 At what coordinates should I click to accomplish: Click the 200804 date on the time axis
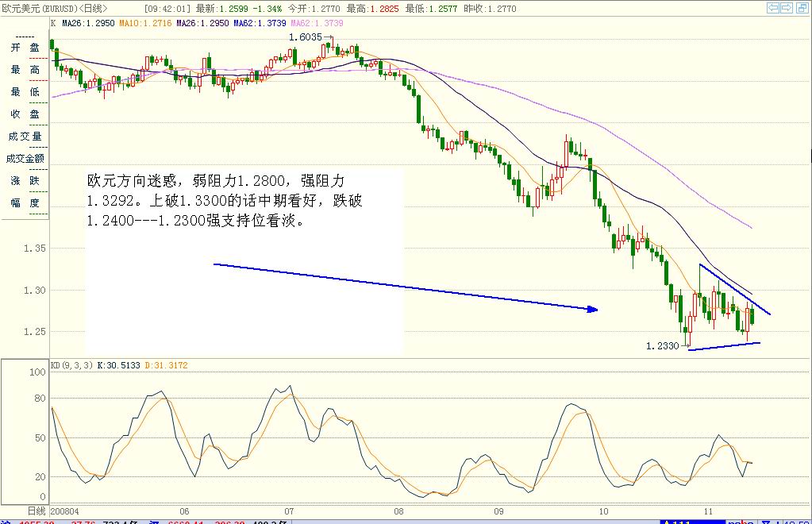click(x=65, y=511)
